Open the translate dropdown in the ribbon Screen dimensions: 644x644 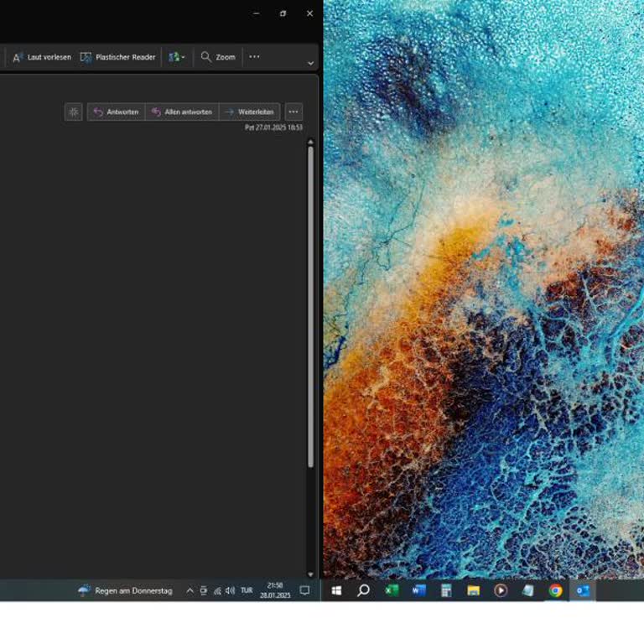point(177,58)
